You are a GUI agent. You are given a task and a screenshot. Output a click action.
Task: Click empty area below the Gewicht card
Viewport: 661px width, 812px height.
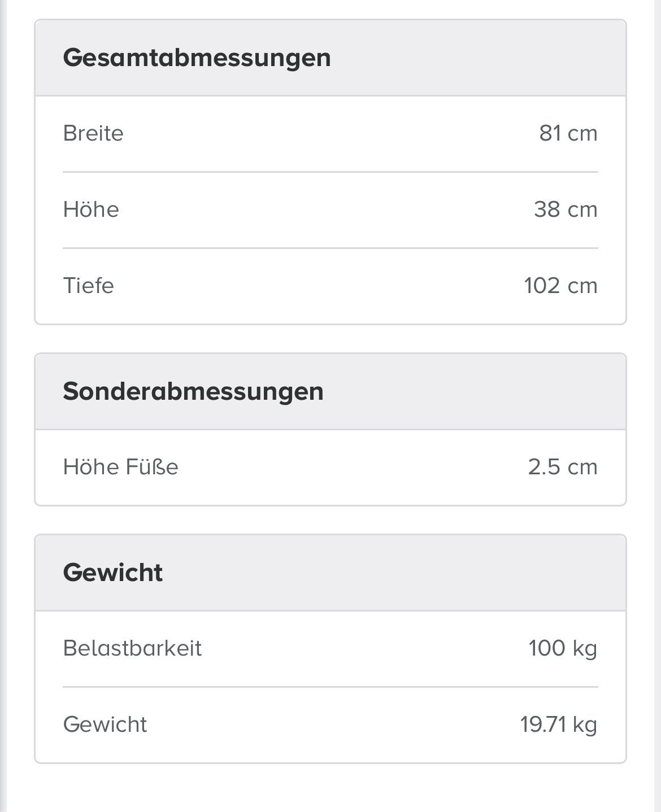[x=330, y=788]
